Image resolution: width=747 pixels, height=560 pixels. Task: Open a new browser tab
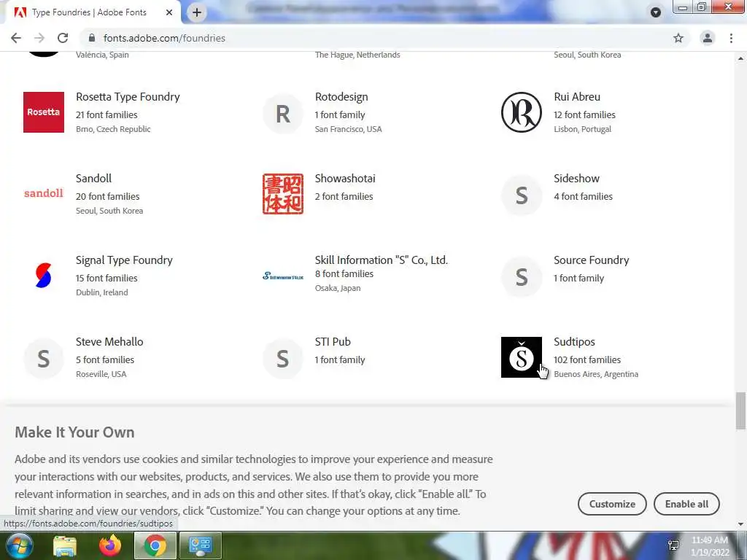tap(197, 12)
